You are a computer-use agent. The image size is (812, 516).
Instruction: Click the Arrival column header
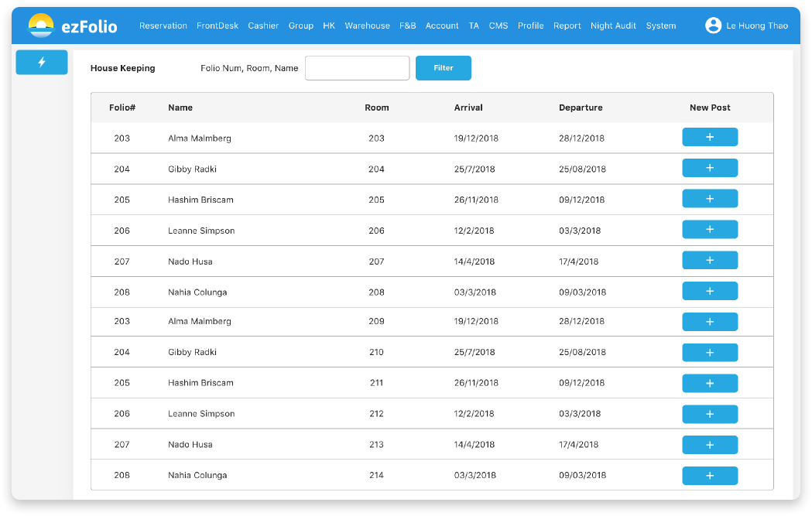468,108
